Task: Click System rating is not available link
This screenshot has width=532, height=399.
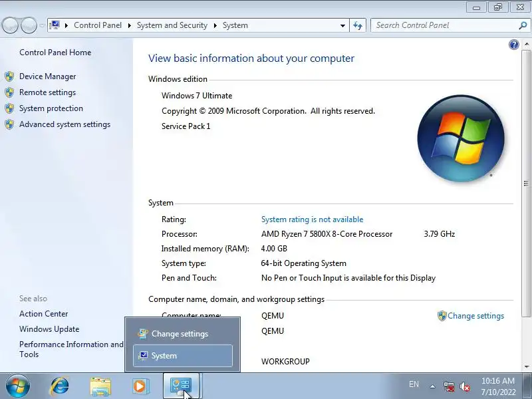Action: coord(312,219)
